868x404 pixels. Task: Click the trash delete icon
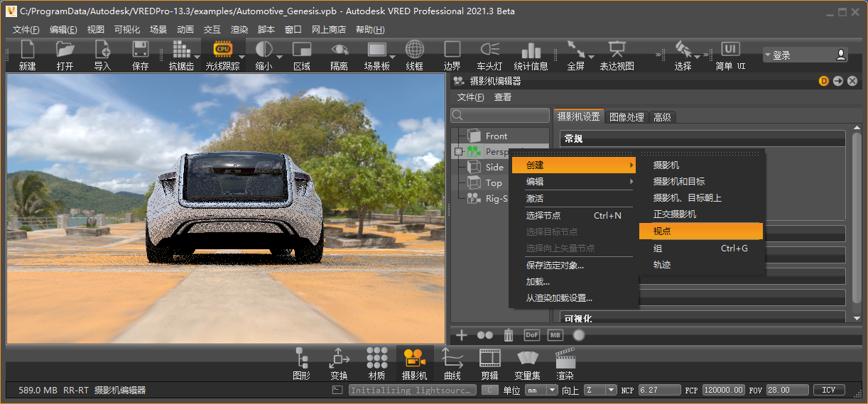coord(509,334)
